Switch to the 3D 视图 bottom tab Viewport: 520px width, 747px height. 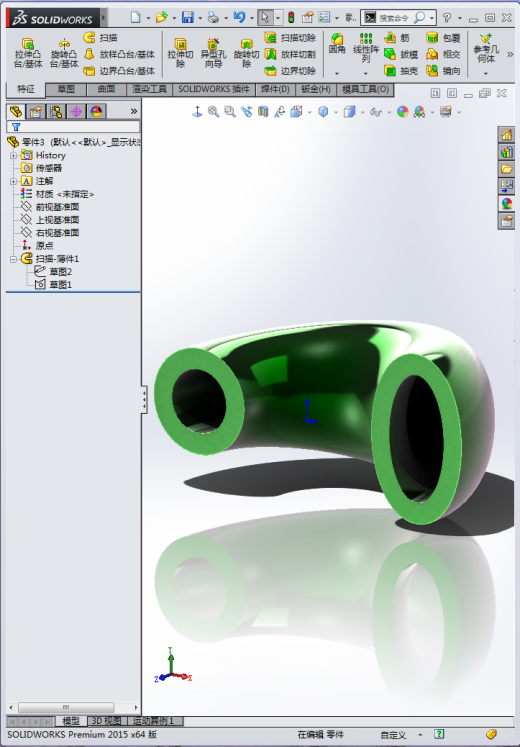coord(106,721)
